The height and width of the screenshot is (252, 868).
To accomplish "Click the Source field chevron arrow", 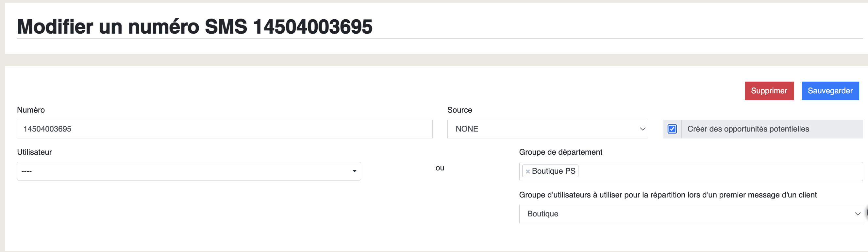I will (642, 129).
